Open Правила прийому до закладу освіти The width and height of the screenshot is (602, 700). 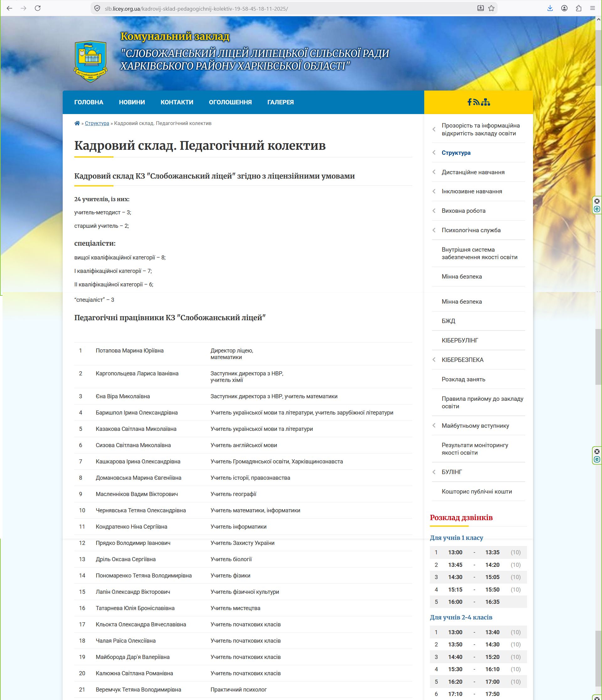(482, 402)
